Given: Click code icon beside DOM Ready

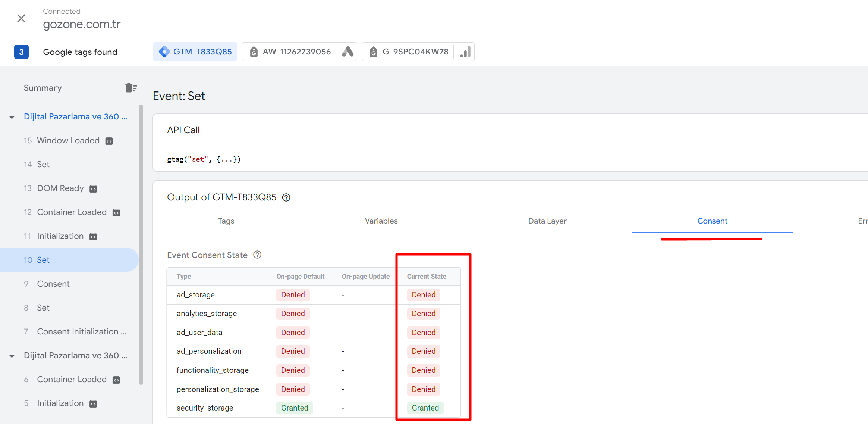Looking at the screenshot, I should tap(93, 189).
